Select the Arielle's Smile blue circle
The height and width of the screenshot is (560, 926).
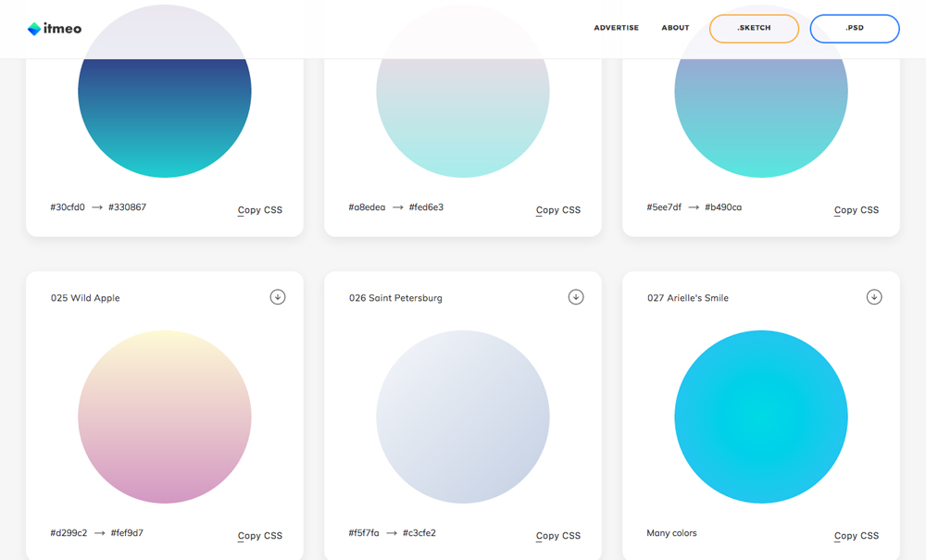click(761, 417)
